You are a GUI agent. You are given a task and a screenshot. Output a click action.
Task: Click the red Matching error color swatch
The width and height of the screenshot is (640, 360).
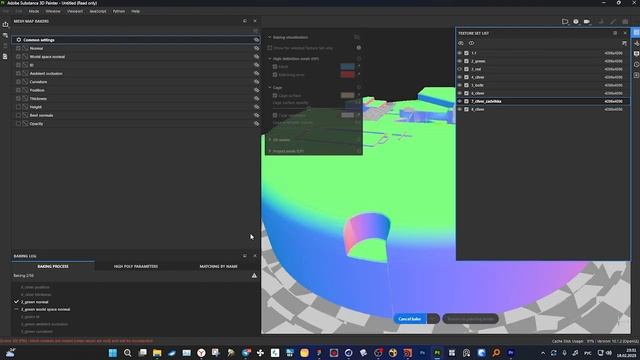pos(347,74)
